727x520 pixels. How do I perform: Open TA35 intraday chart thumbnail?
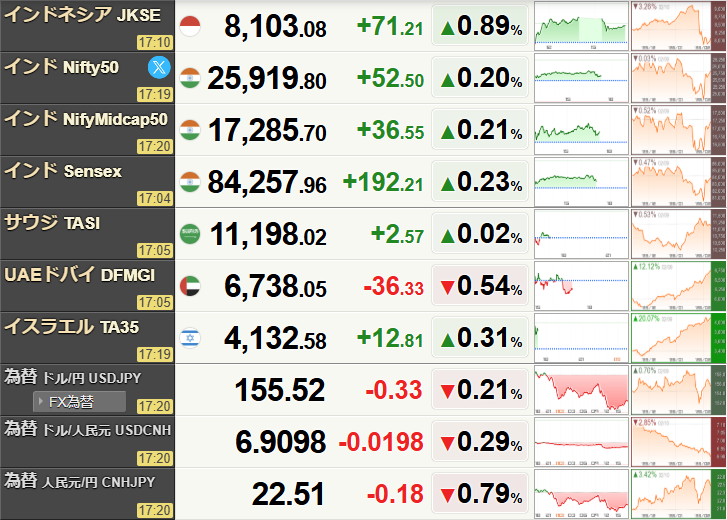(581, 338)
